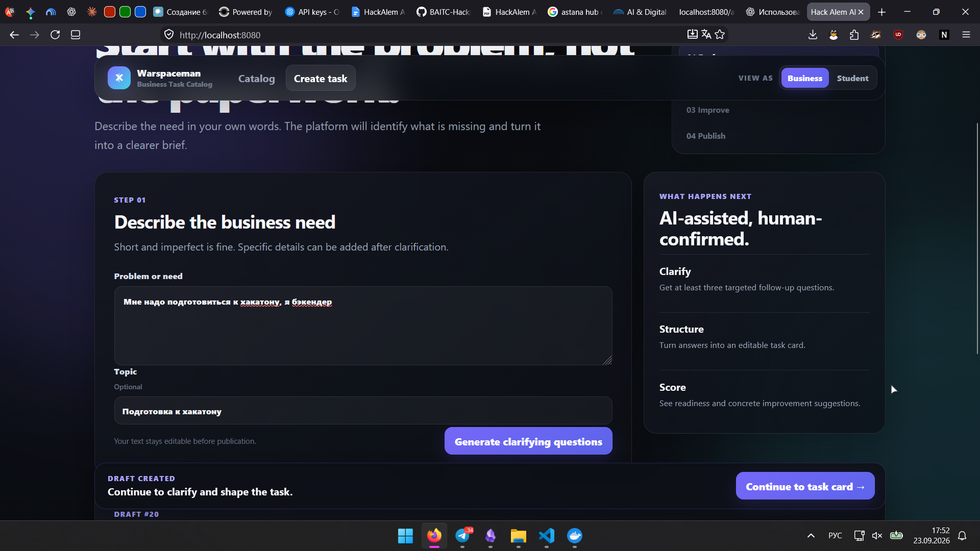Open the extensions puzzle icon
980x551 pixels.
coord(854,35)
